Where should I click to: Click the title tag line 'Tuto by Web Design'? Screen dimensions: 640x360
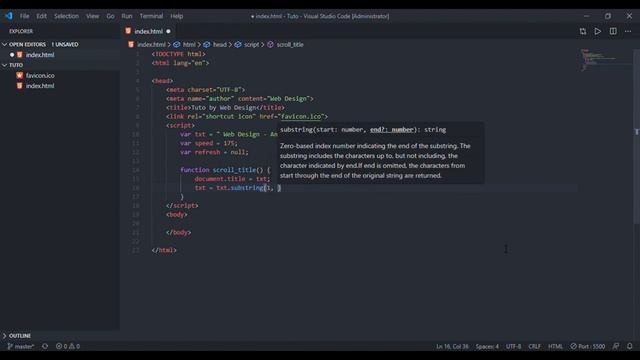point(225,107)
